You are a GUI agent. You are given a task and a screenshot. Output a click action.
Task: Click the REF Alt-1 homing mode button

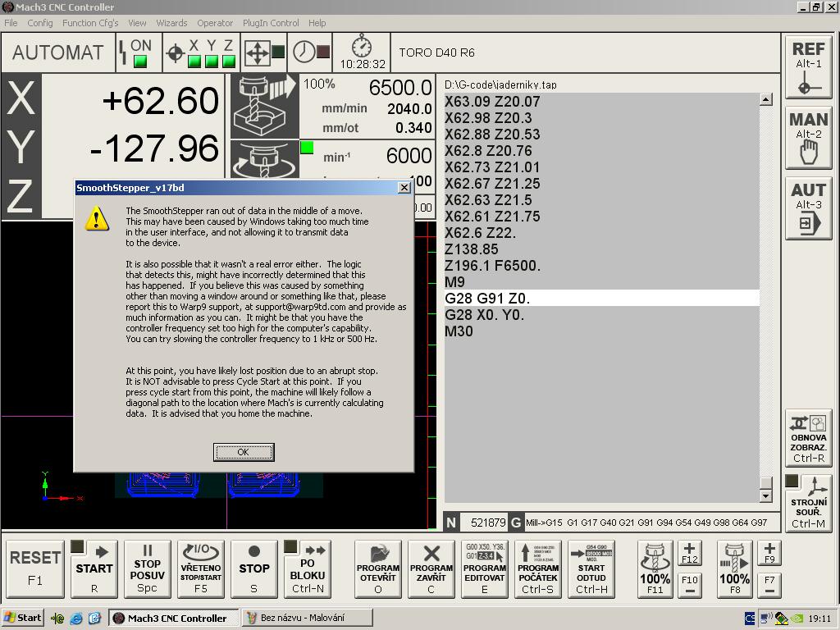pyautogui.click(x=808, y=68)
